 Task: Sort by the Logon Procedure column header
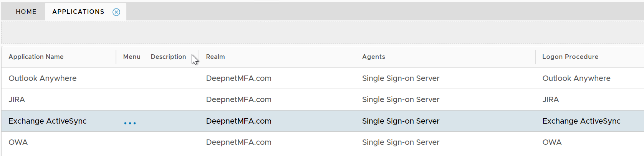[570, 57]
